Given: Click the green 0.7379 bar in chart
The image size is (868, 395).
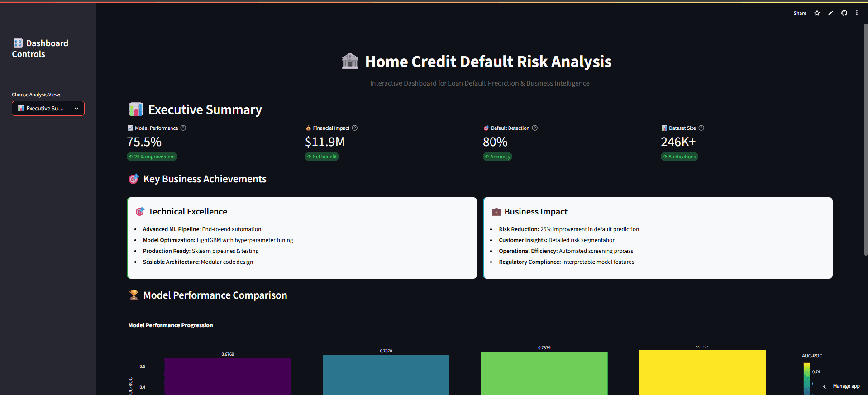Looking at the screenshot, I should click(x=544, y=373).
